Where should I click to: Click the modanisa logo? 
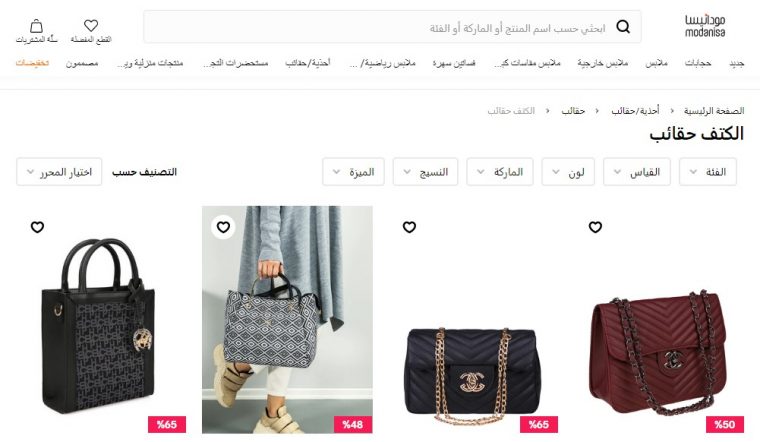click(705, 26)
